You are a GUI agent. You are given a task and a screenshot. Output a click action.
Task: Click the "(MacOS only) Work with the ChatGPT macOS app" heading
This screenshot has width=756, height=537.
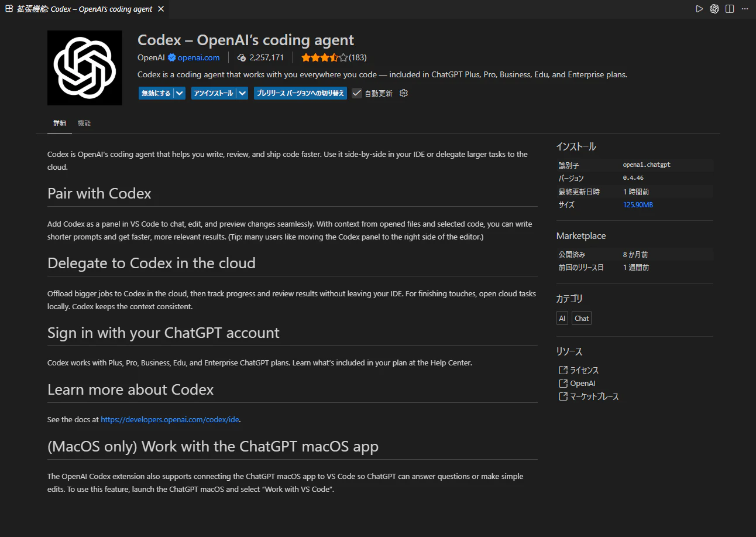213,446
